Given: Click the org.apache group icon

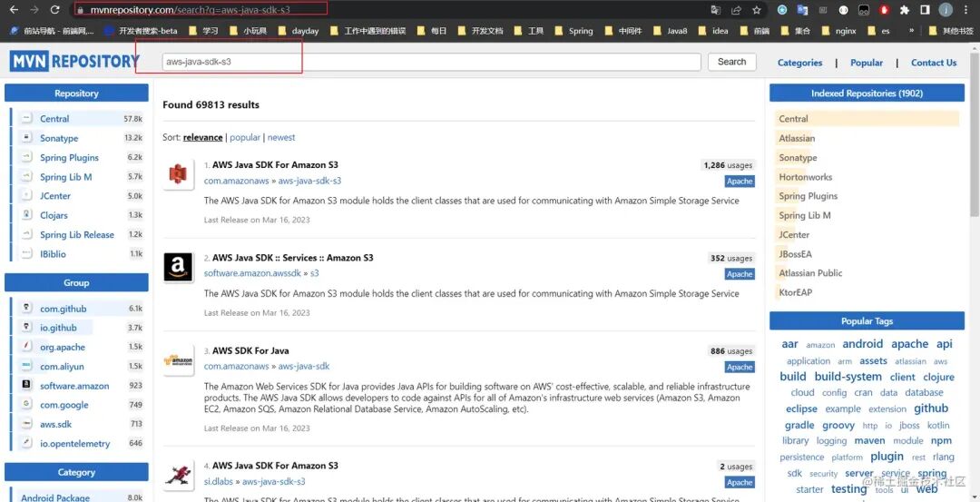Looking at the screenshot, I should coord(27,347).
